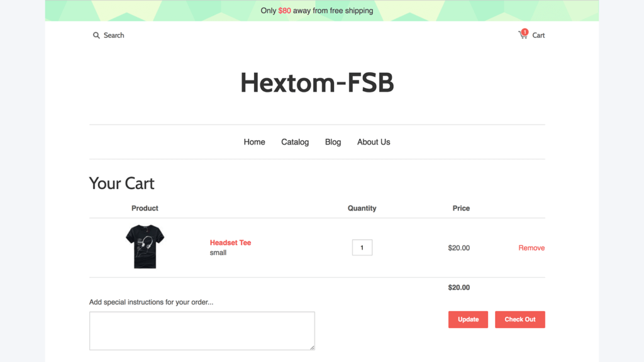Click the special instructions text box
This screenshot has height=362, width=644.
[202, 331]
